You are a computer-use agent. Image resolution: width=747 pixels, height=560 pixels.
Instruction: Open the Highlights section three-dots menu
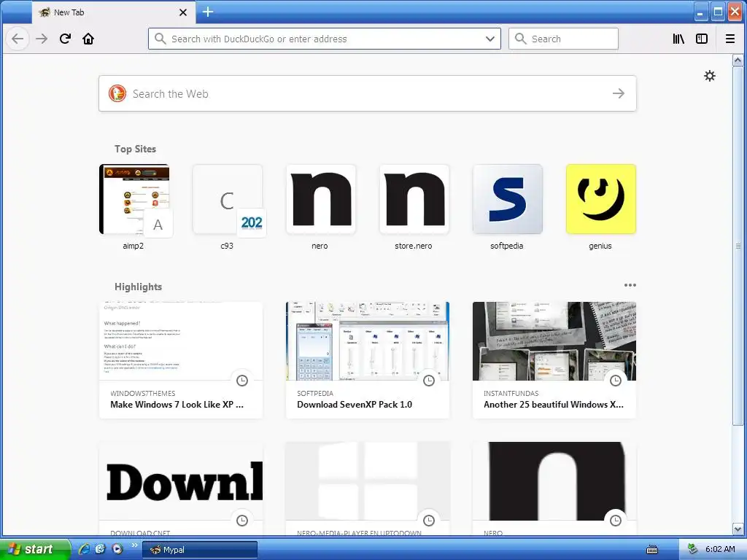pyautogui.click(x=630, y=285)
